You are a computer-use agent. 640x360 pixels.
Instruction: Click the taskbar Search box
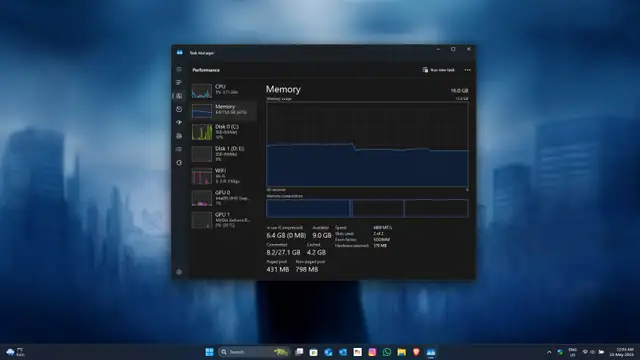tap(254, 352)
